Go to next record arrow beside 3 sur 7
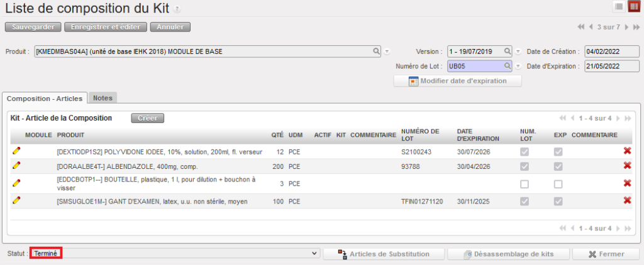Screen dimensions: 644x265 626,27
